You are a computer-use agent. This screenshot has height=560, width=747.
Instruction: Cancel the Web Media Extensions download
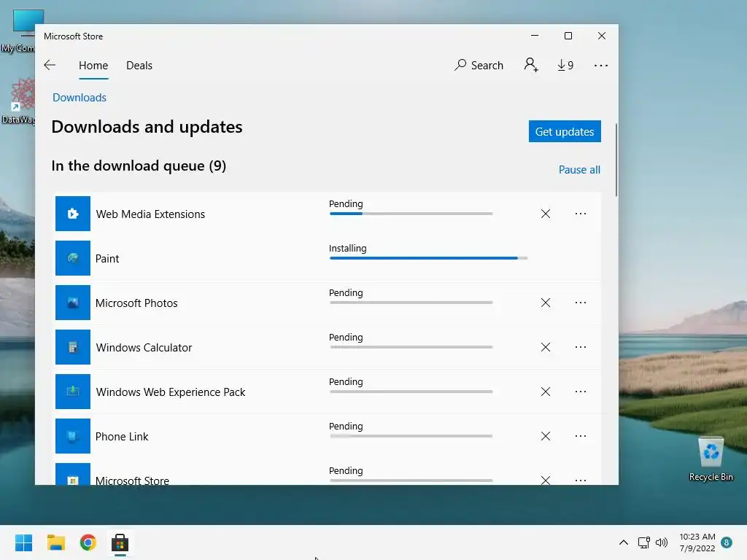click(546, 214)
